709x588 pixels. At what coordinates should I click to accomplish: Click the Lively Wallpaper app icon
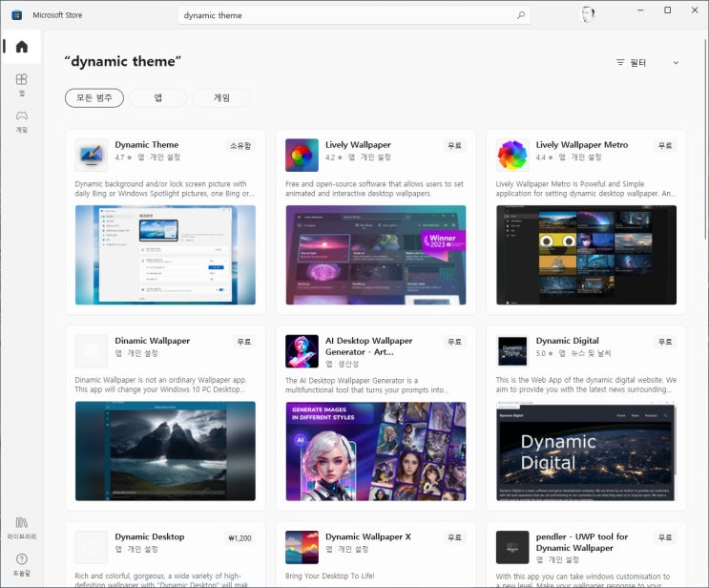(x=302, y=155)
